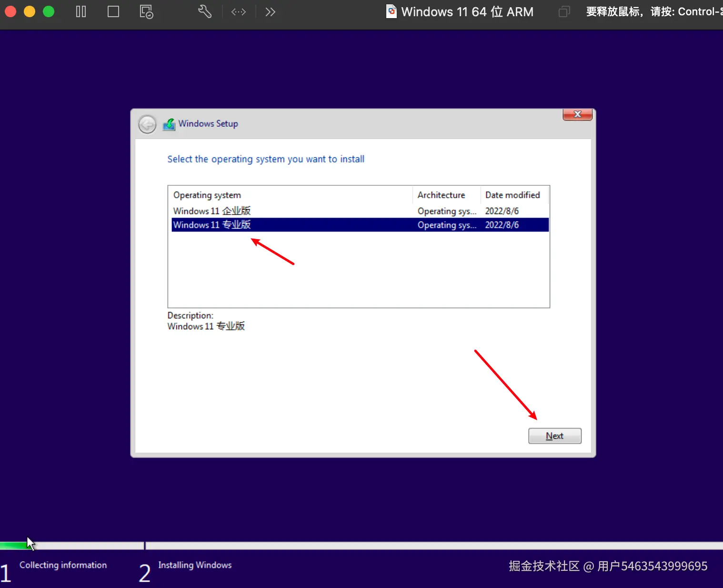Click the Architecture column header
This screenshot has height=588, width=723.
[446, 195]
